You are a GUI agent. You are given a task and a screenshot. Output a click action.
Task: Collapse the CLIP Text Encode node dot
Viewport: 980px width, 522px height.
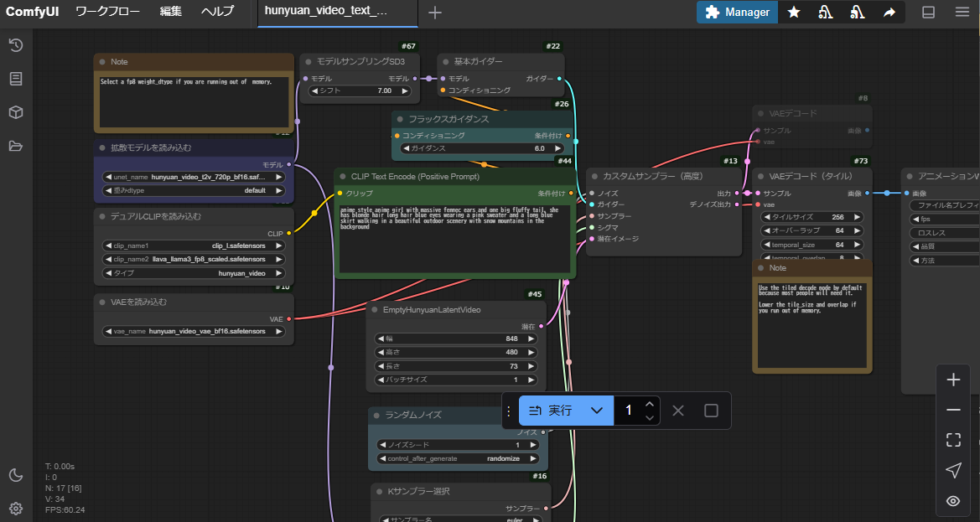pyautogui.click(x=343, y=177)
